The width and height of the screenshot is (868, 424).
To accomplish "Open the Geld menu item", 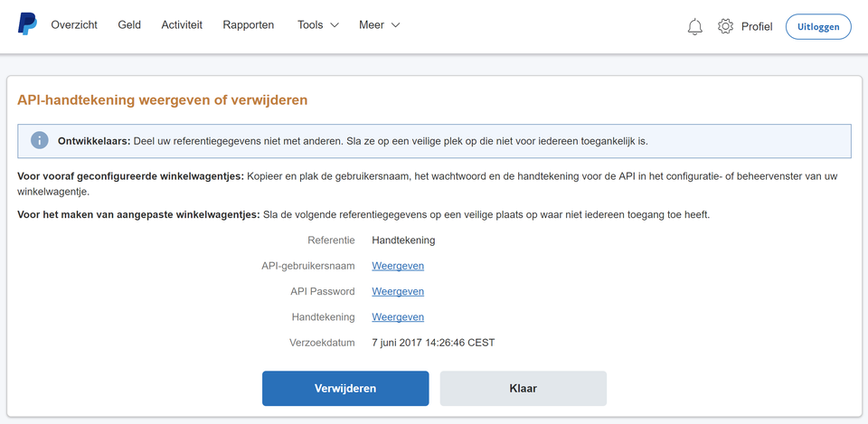I will [129, 25].
